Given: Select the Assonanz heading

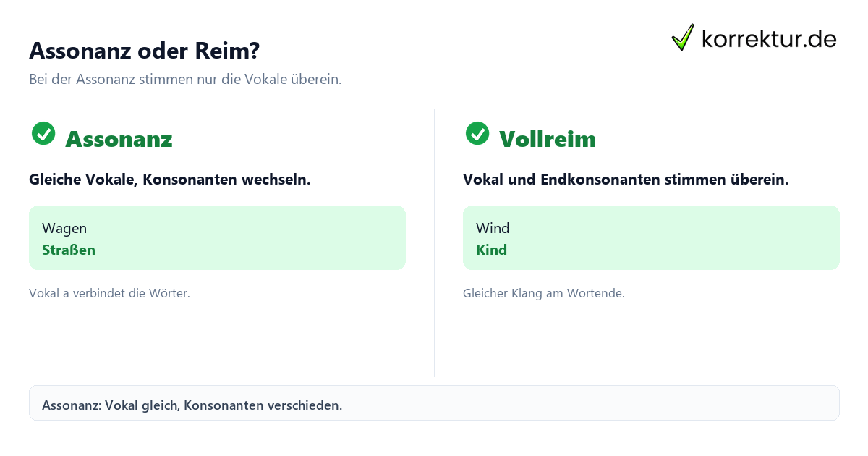Looking at the screenshot, I should click(119, 139).
